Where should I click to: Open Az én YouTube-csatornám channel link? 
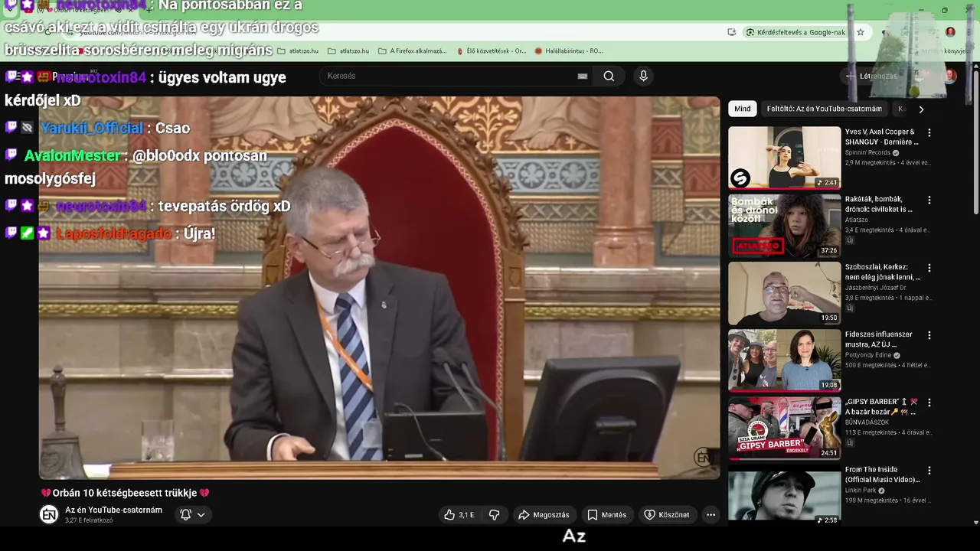click(113, 510)
